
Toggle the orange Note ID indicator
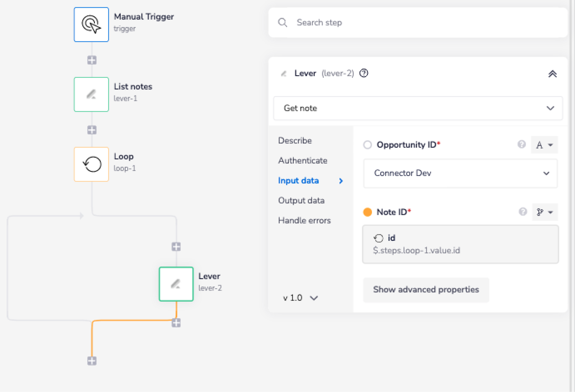pos(367,212)
